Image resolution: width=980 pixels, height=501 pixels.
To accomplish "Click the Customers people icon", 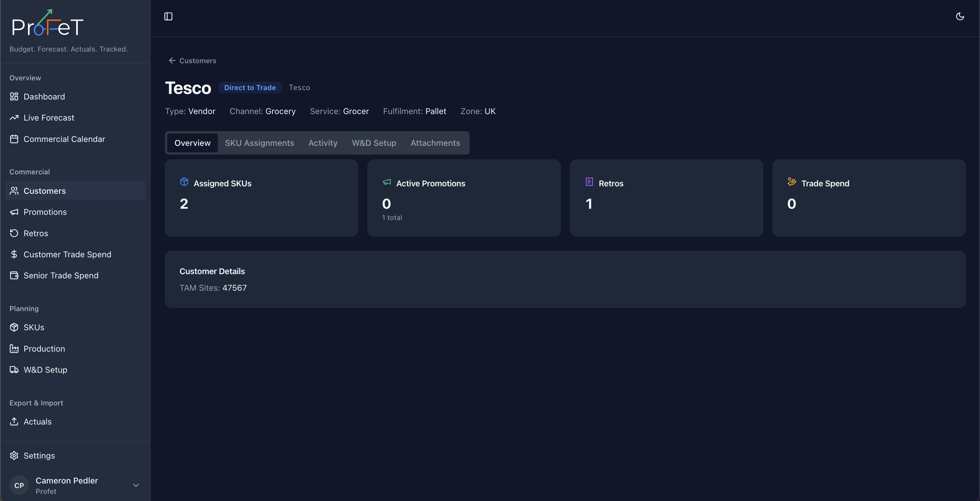I will (14, 191).
